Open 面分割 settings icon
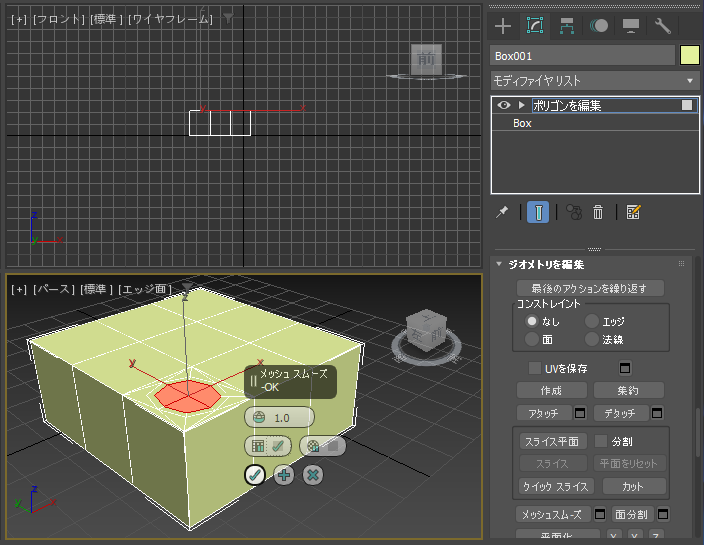 pos(663,514)
